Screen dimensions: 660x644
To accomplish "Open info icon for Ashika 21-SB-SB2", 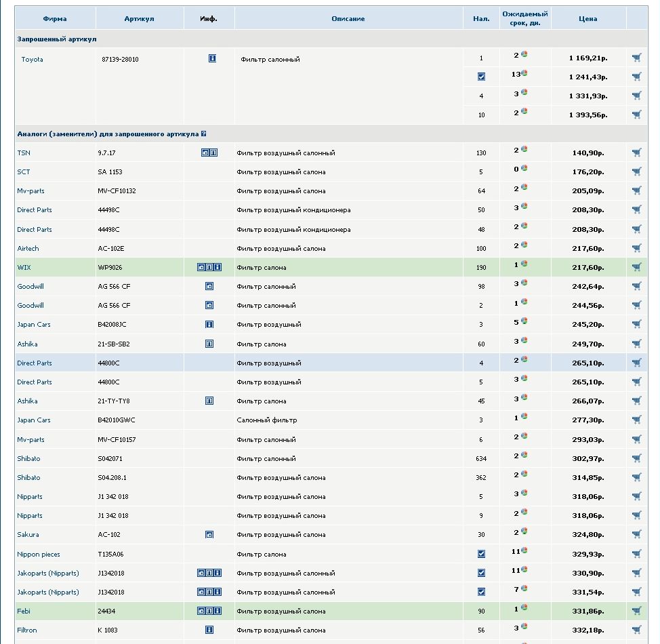I will (x=209, y=344).
